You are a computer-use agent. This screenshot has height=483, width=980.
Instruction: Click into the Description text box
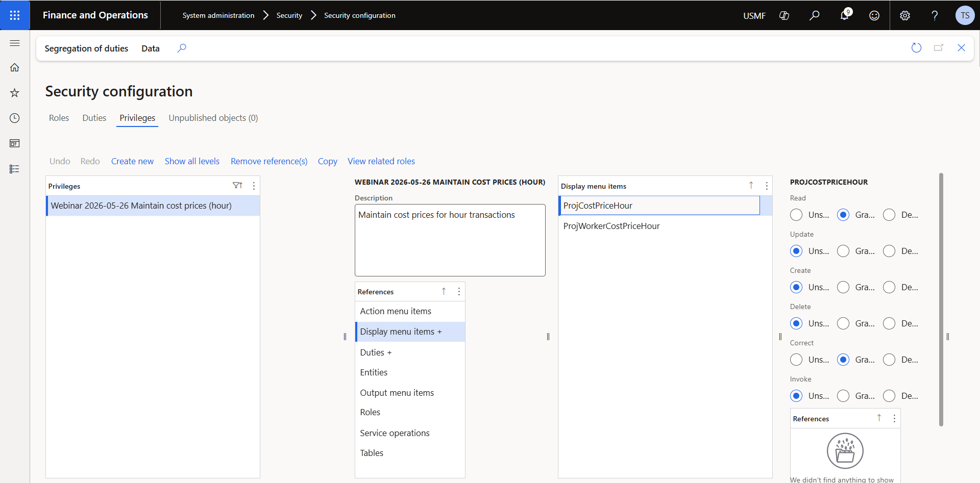tap(450, 240)
